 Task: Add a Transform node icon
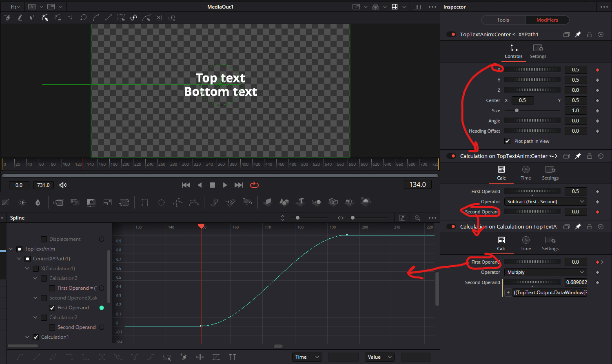click(124, 202)
